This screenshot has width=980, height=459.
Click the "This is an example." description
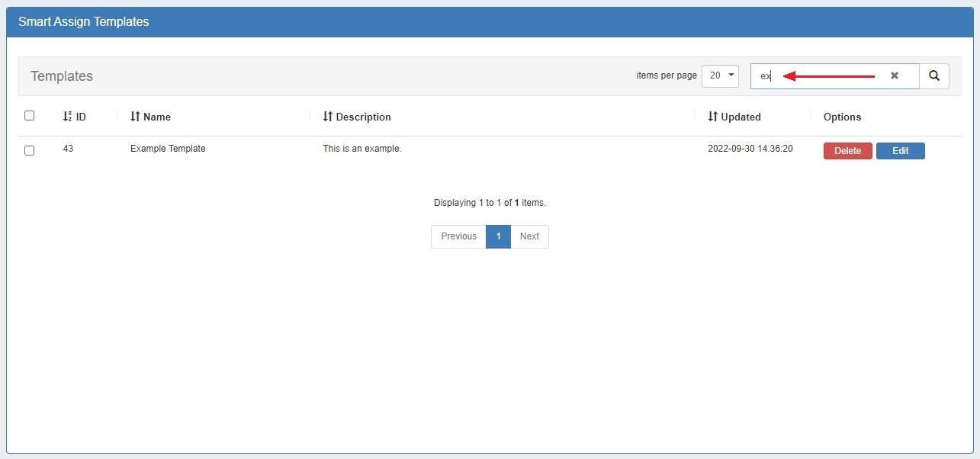point(361,149)
